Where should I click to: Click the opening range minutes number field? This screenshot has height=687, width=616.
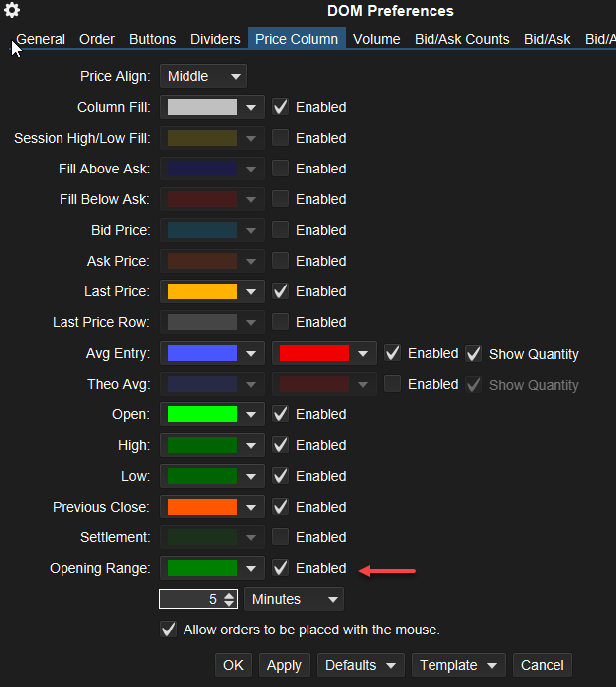click(x=190, y=599)
